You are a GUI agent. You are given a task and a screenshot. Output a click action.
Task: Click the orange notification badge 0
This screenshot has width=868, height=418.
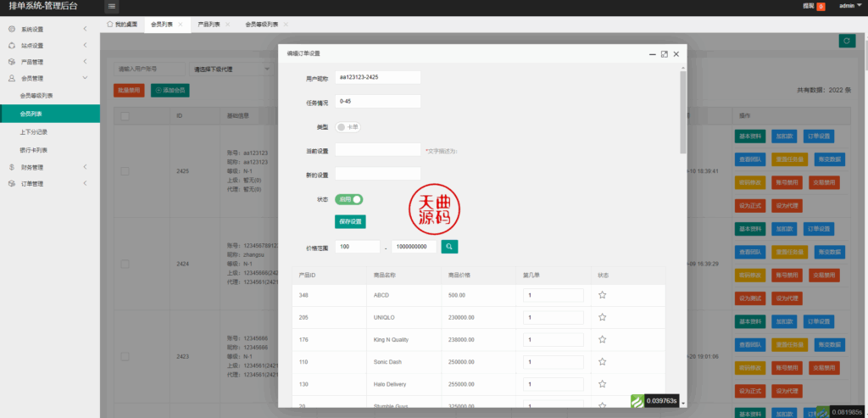[x=821, y=7]
